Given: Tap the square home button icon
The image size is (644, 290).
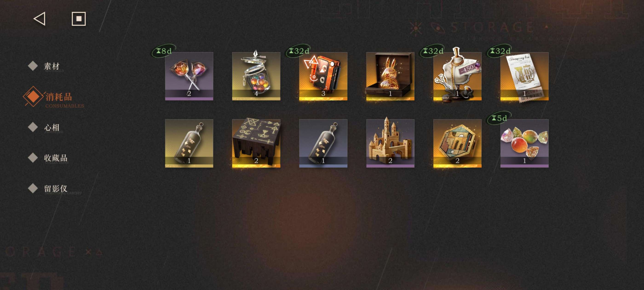Looking at the screenshot, I should [79, 19].
